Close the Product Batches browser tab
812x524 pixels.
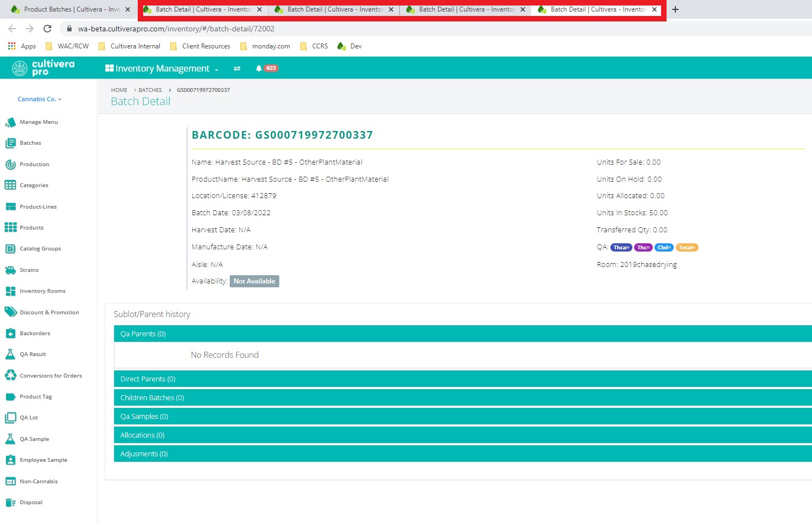click(x=128, y=9)
